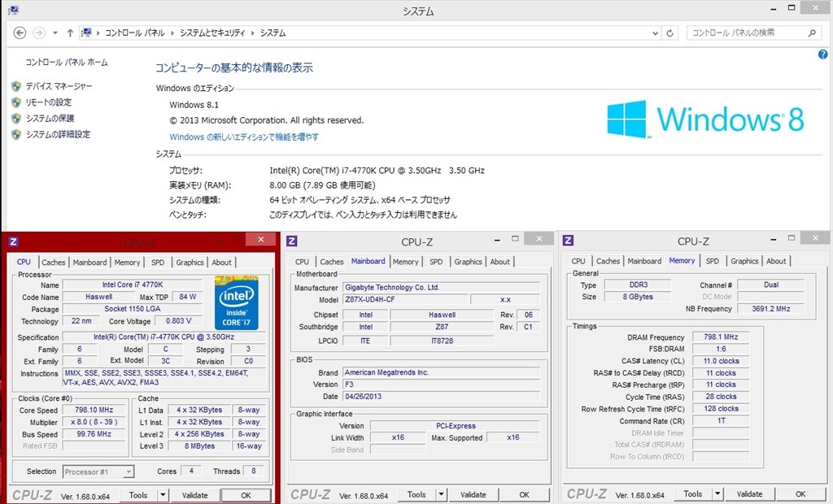Open SPD tab in middle CPU-Z window

coord(436,262)
